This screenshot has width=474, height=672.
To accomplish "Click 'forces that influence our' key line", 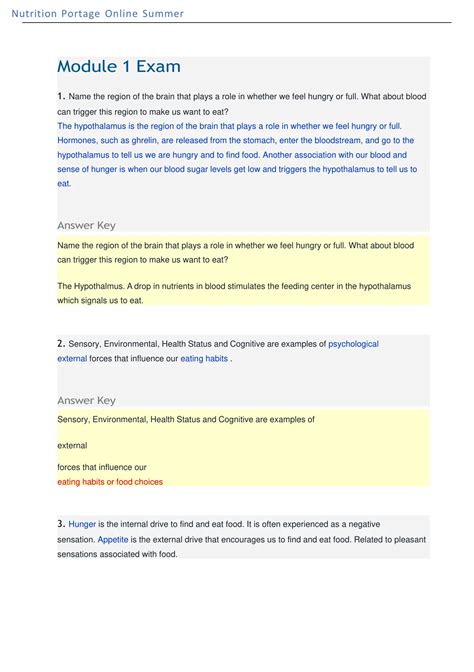I will pyautogui.click(x=102, y=467).
